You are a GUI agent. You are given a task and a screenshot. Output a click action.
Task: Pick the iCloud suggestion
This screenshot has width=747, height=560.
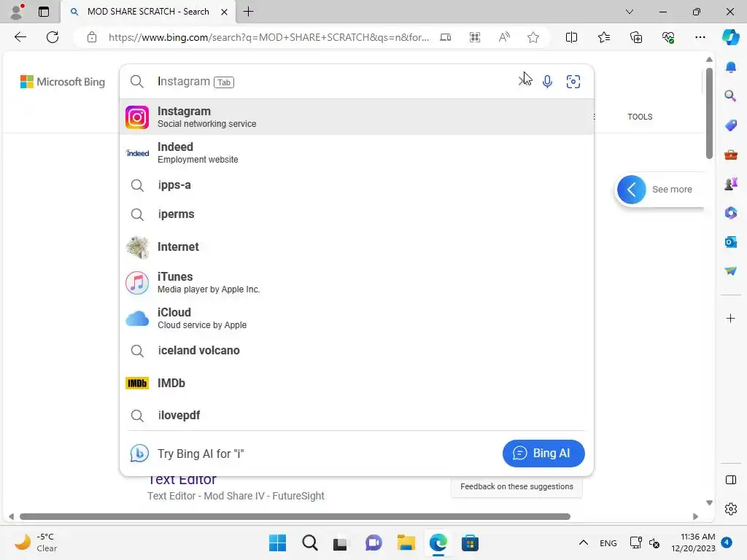coord(356,318)
